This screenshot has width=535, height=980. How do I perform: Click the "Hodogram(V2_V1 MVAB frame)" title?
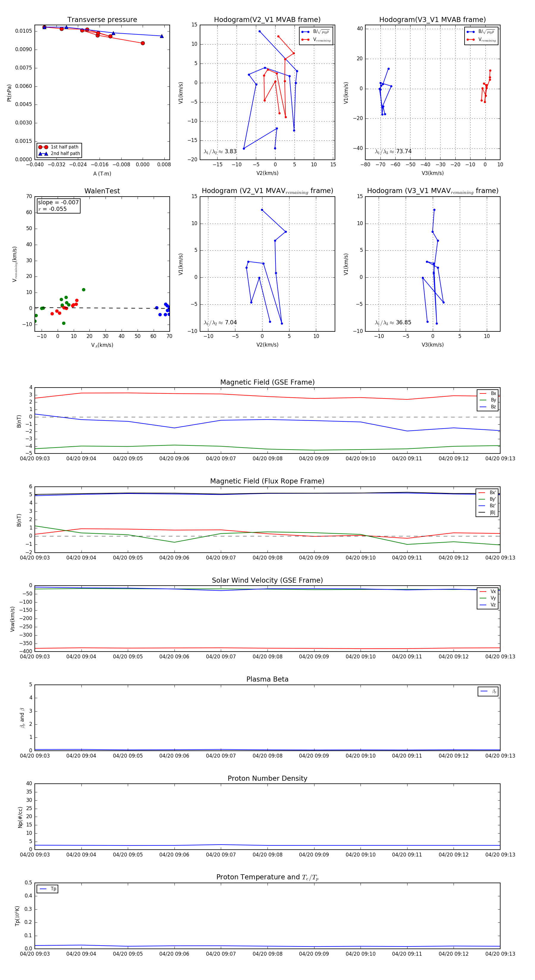267,20
